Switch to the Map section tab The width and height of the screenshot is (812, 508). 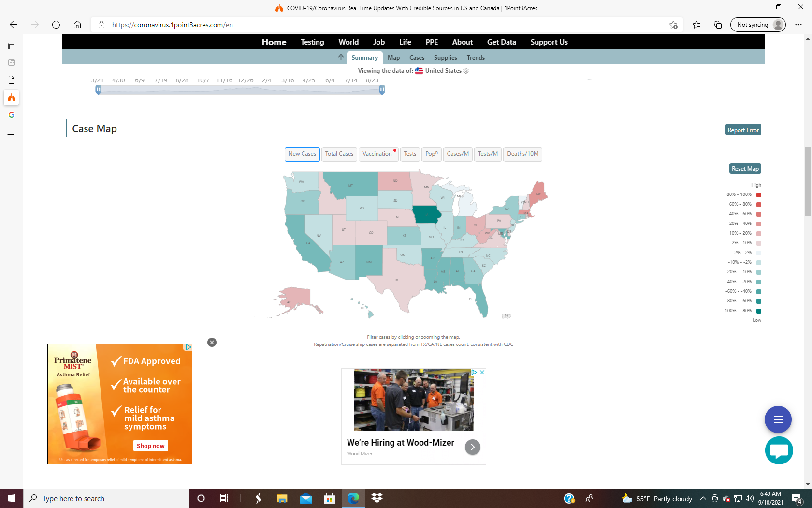point(393,58)
